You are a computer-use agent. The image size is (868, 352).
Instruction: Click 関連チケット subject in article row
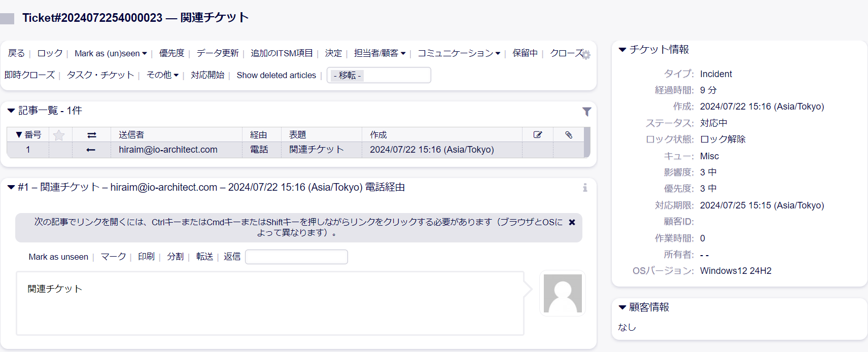coord(317,150)
